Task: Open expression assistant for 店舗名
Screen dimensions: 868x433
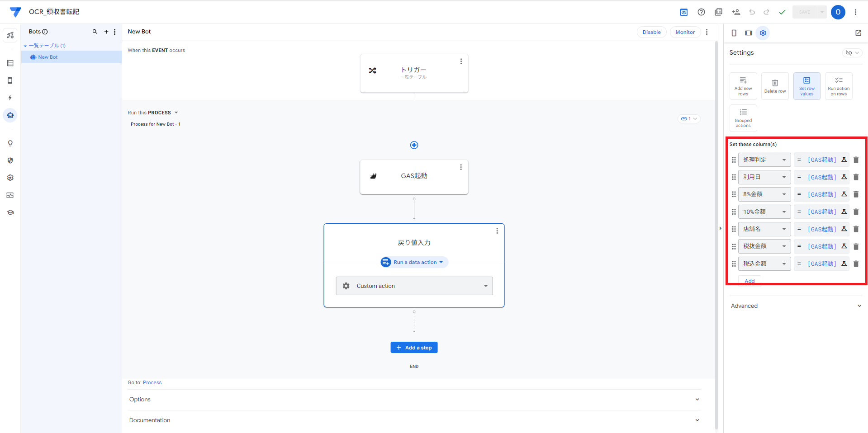Action: point(844,229)
